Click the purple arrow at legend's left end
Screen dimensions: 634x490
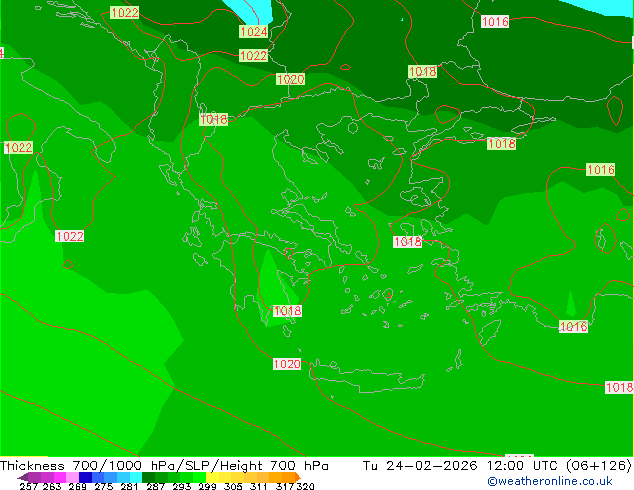pos(23,477)
